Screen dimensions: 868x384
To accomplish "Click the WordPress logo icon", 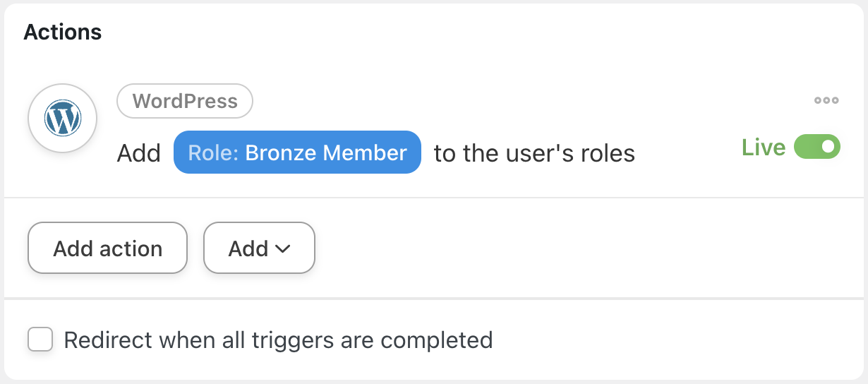I will tap(63, 118).
